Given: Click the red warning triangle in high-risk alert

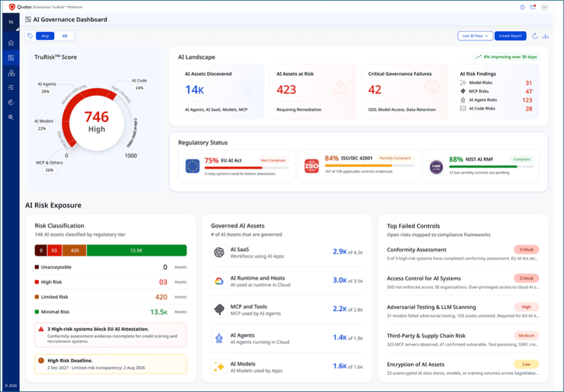Looking at the screenshot, I should coord(41,329).
